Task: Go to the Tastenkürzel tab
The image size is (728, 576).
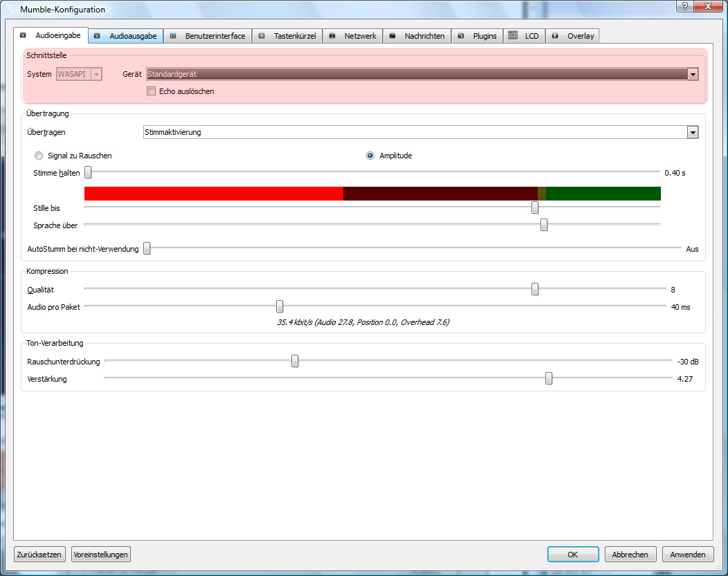Action: point(287,36)
